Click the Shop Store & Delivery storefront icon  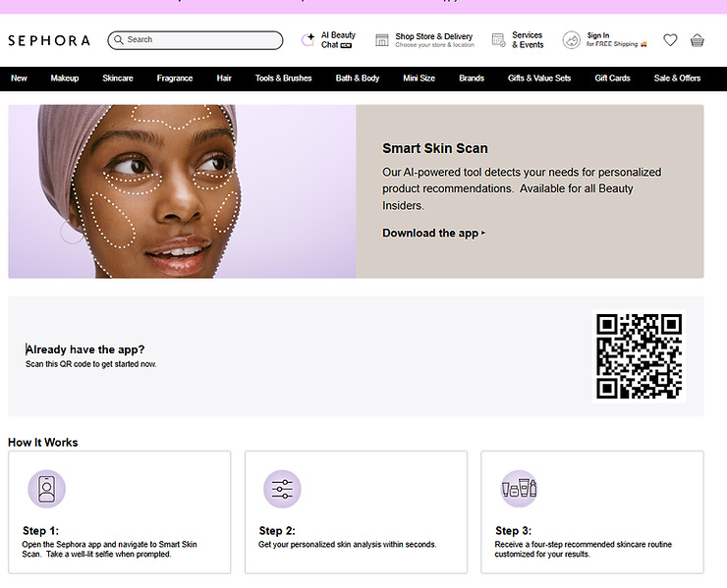pos(381,40)
